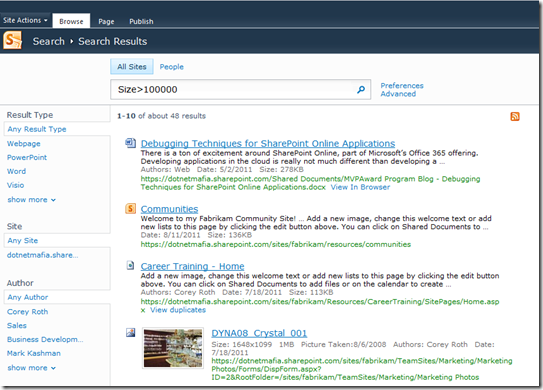
Task: Filter results by PowerPoint type
Action: click(x=27, y=158)
